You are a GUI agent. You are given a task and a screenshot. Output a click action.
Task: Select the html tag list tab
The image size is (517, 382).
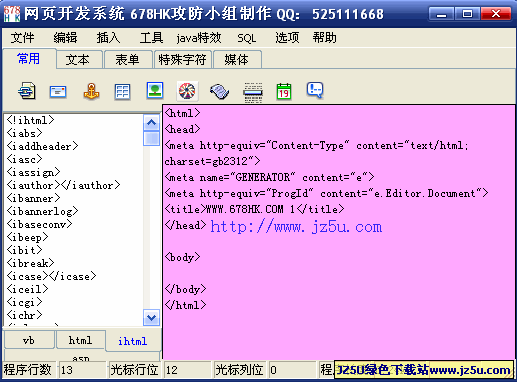(81, 340)
